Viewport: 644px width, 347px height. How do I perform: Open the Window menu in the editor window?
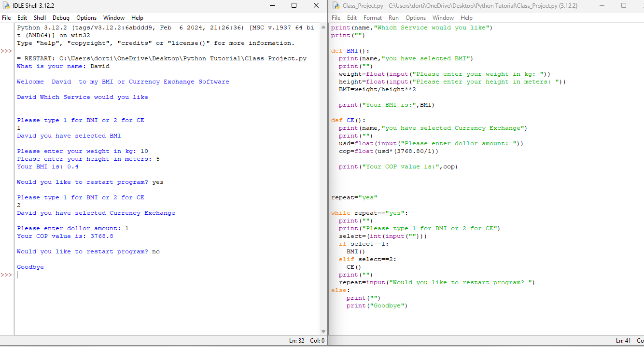click(x=443, y=18)
